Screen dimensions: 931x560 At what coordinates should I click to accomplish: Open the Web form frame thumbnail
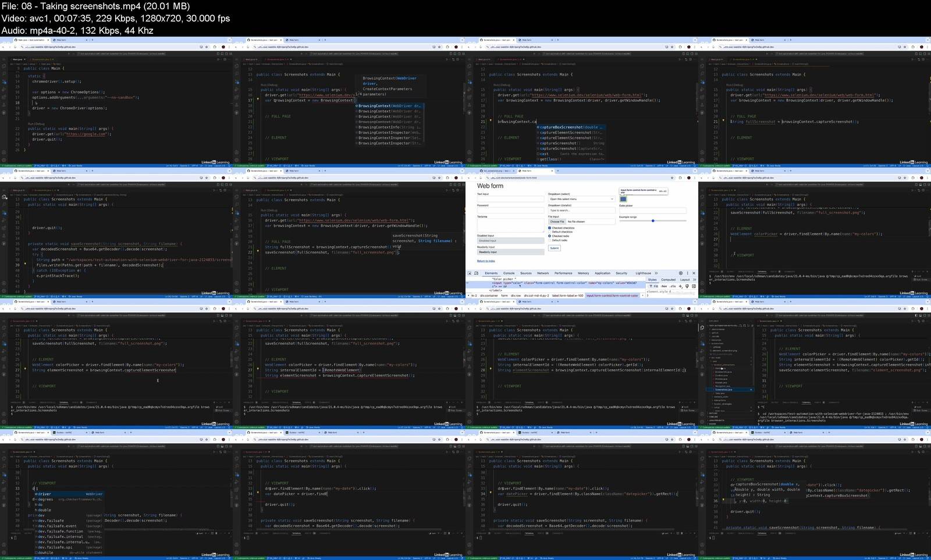[582, 233]
